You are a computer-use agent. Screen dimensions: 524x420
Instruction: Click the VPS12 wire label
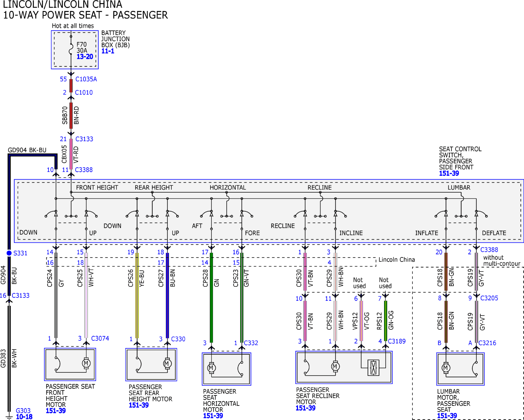(355, 321)
